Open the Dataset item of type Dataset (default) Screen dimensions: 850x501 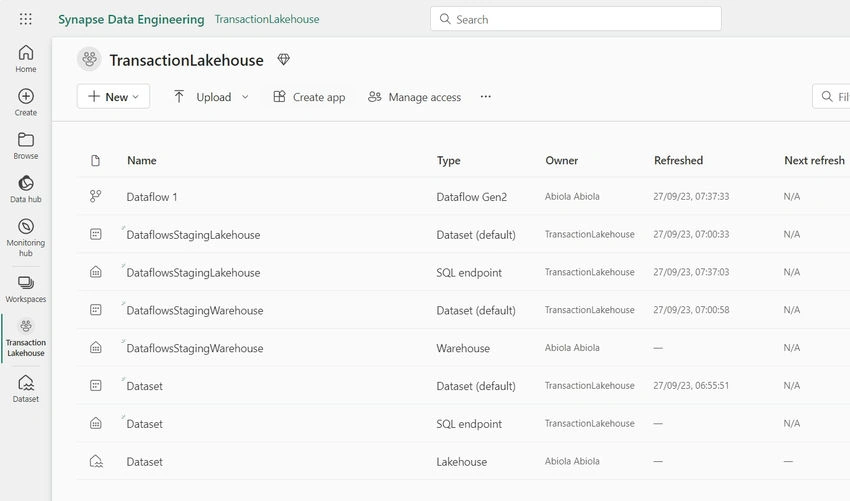[x=144, y=386]
